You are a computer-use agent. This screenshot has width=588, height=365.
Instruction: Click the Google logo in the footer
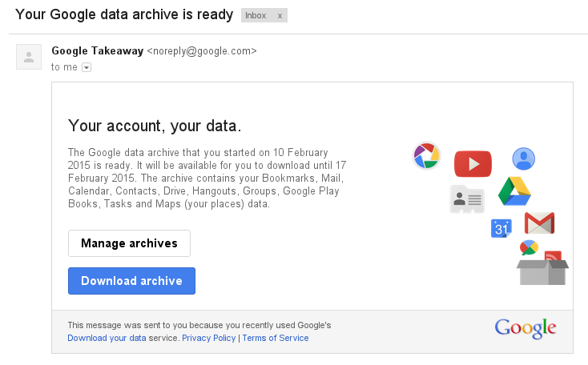[x=526, y=328]
